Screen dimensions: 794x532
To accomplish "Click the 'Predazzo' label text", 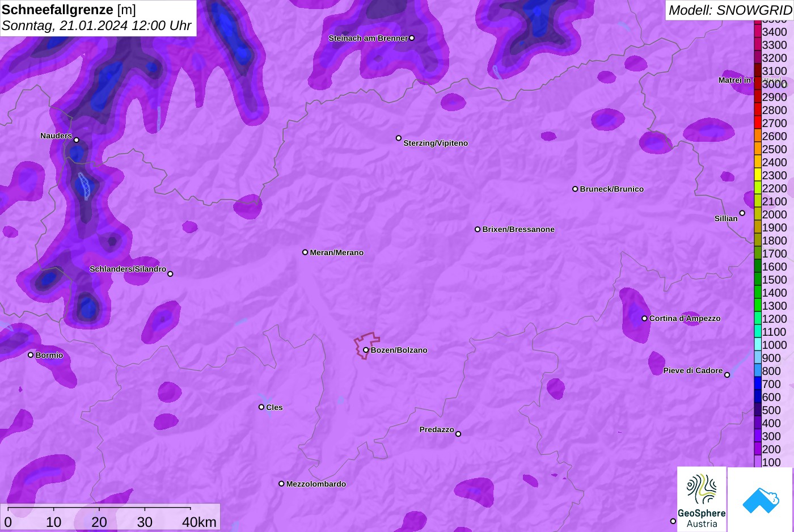I will [437, 430].
